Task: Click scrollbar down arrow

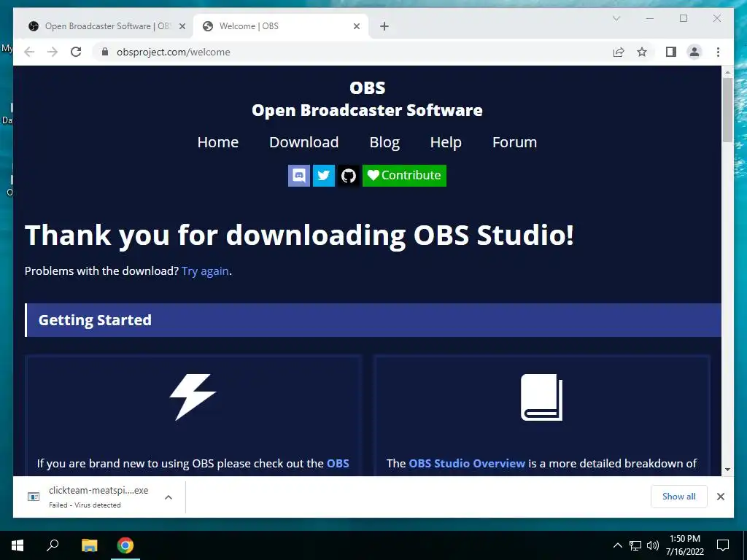Action: 727,470
